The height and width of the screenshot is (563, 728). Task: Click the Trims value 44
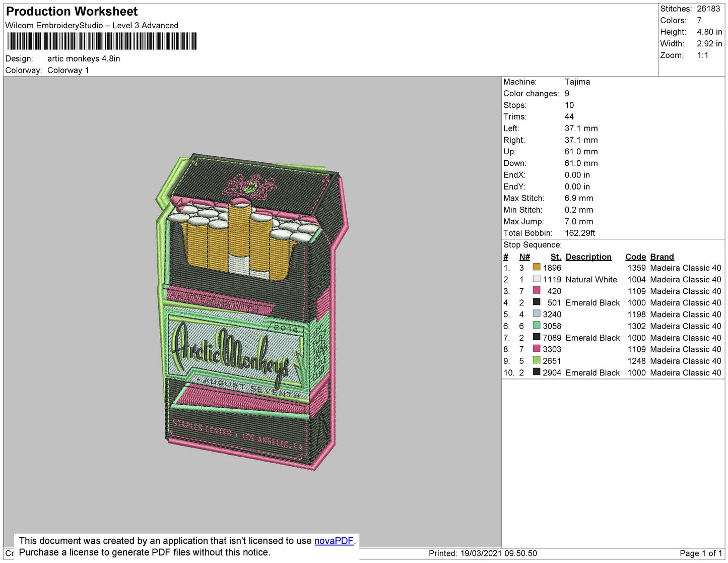569,116
